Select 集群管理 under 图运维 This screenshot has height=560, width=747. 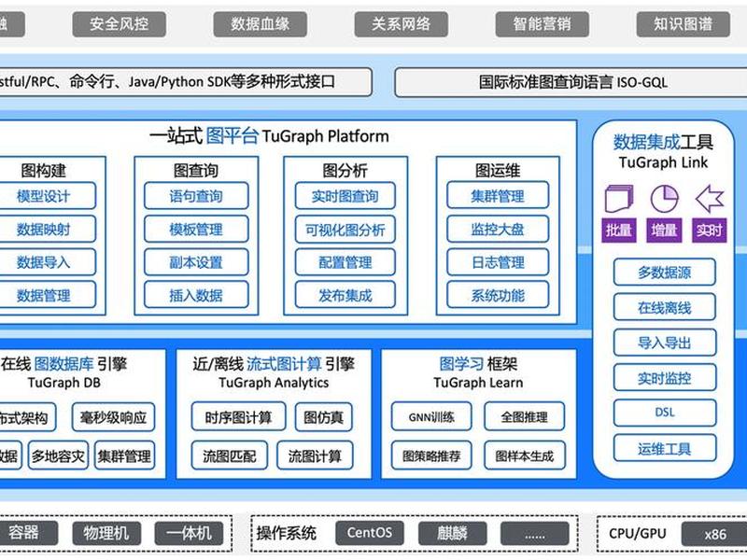click(x=498, y=195)
